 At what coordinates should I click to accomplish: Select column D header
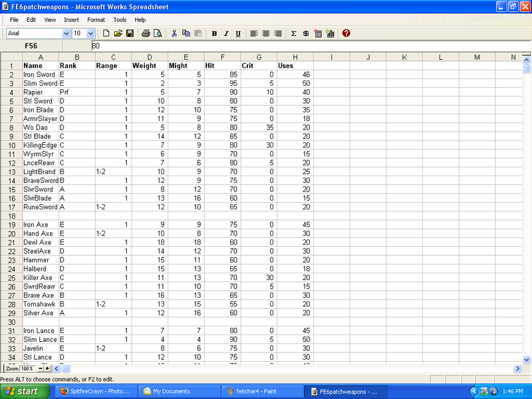(150, 57)
